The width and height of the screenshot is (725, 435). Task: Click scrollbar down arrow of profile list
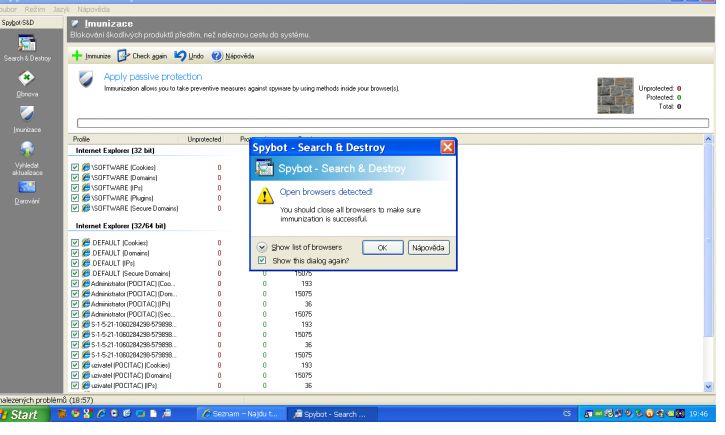pos(708,386)
